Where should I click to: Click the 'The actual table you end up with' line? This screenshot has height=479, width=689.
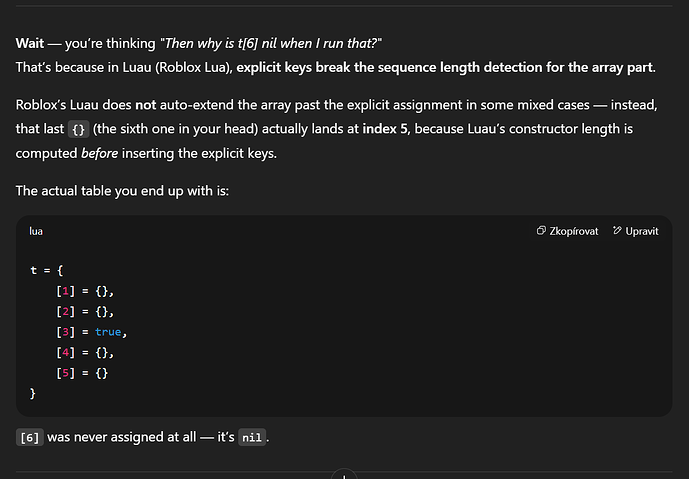122,189
